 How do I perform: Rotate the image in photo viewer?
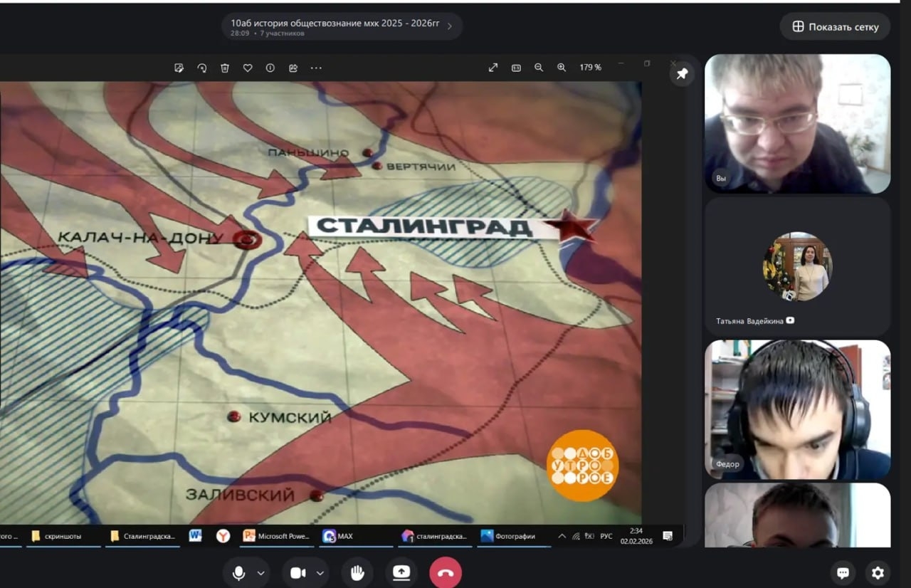[x=202, y=68]
